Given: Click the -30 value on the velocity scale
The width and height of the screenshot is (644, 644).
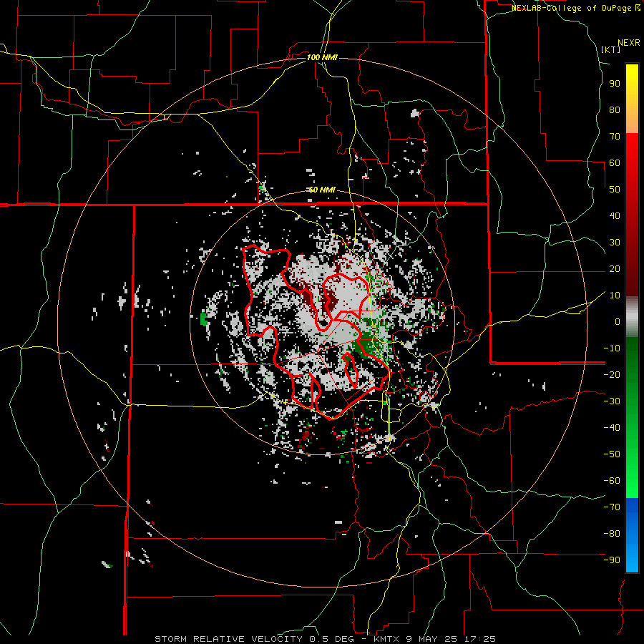Looking at the screenshot, I should 612,401.
